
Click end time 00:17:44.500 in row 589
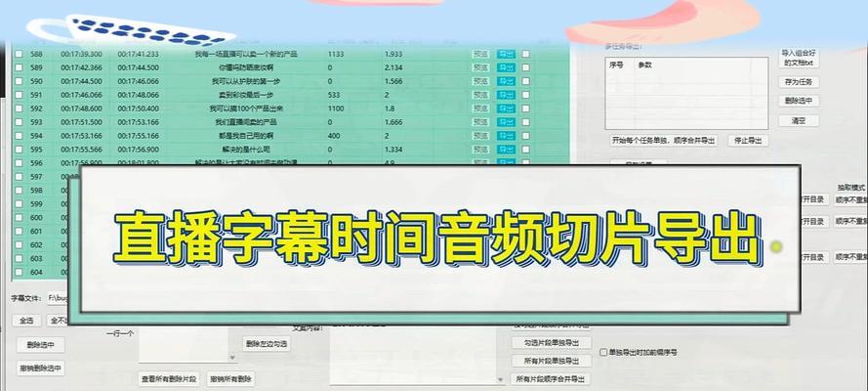click(138, 67)
